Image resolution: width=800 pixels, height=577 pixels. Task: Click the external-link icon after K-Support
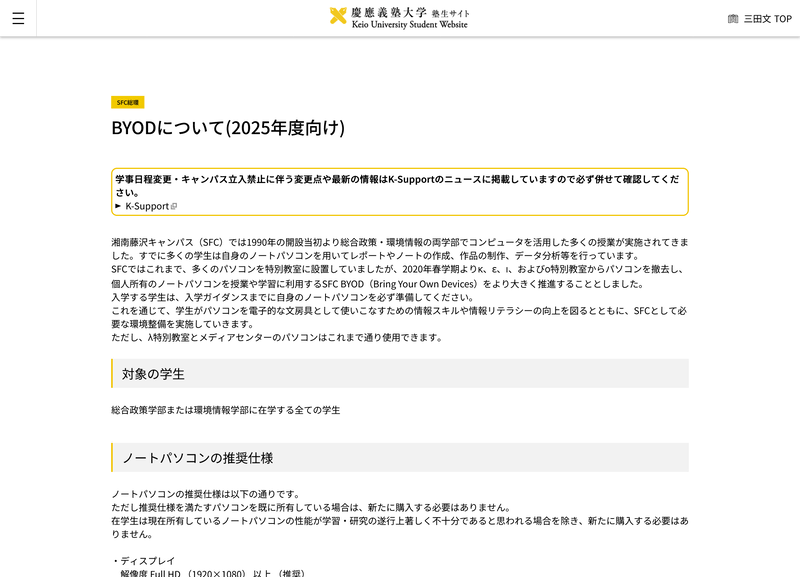pyautogui.click(x=176, y=207)
